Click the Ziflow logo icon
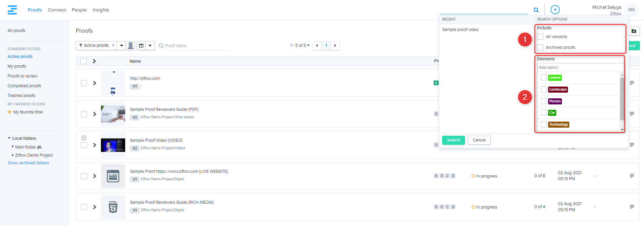Viewport: 644px width, 226px height. pyautogui.click(x=12, y=10)
